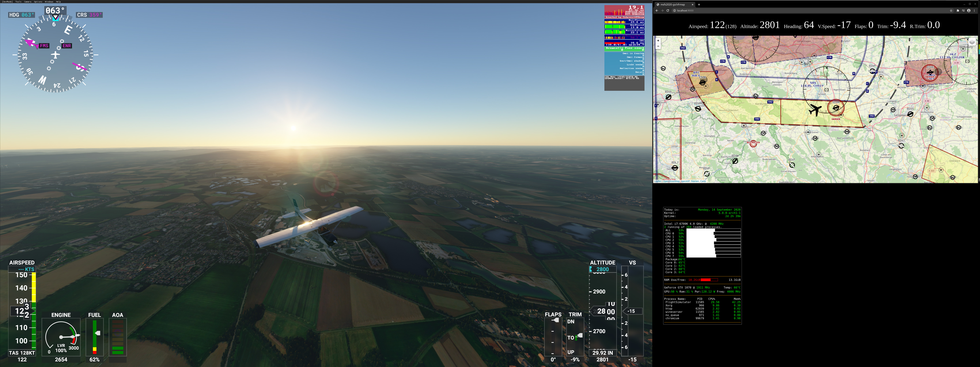This screenshot has height=367, width=980.
Task: Open the Camera menu
Action: [x=28, y=2]
